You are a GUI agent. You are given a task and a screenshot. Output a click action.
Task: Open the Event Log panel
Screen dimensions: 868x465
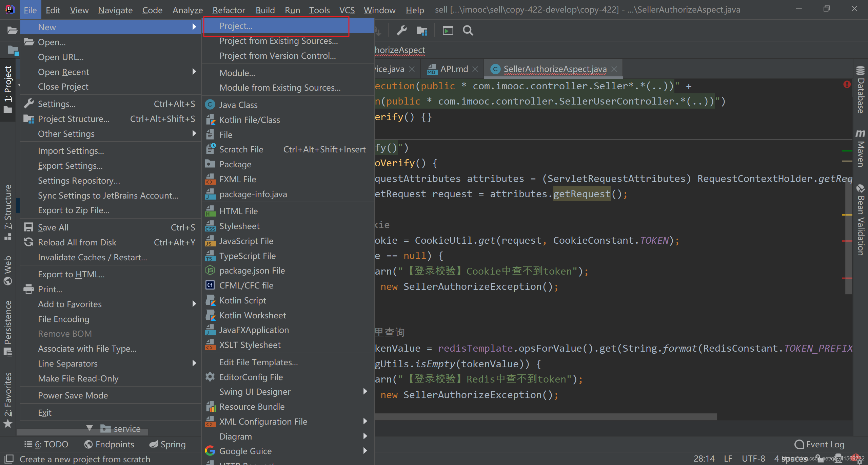(x=820, y=444)
